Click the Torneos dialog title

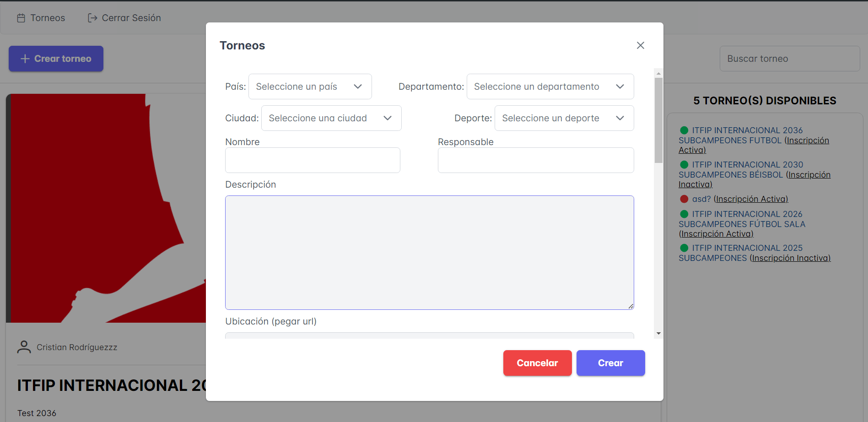pos(242,45)
